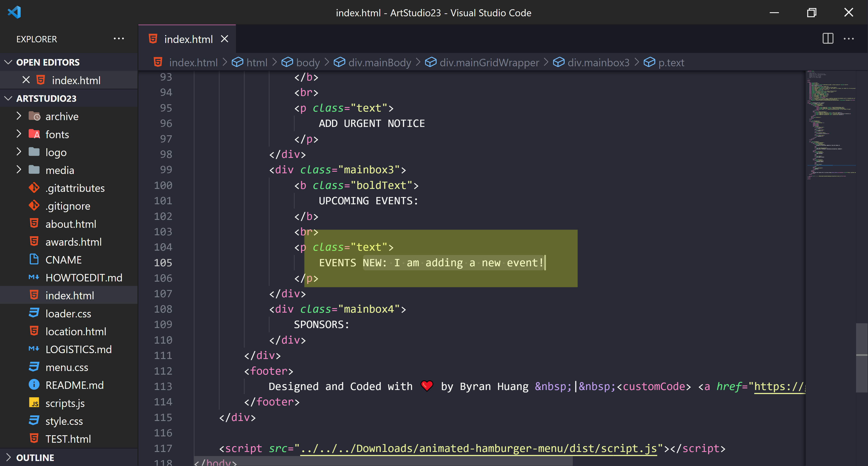Click the fonts folder icon
868x466 pixels.
[34, 134]
